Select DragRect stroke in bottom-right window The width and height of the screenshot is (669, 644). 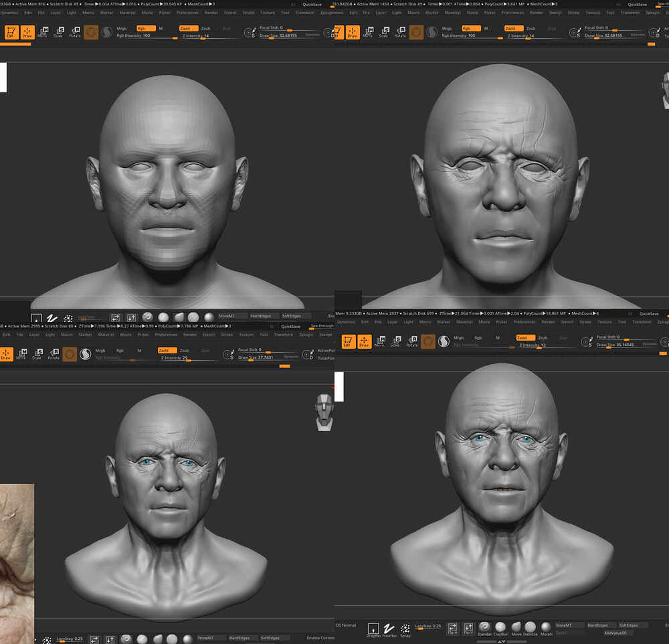click(x=373, y=629)
